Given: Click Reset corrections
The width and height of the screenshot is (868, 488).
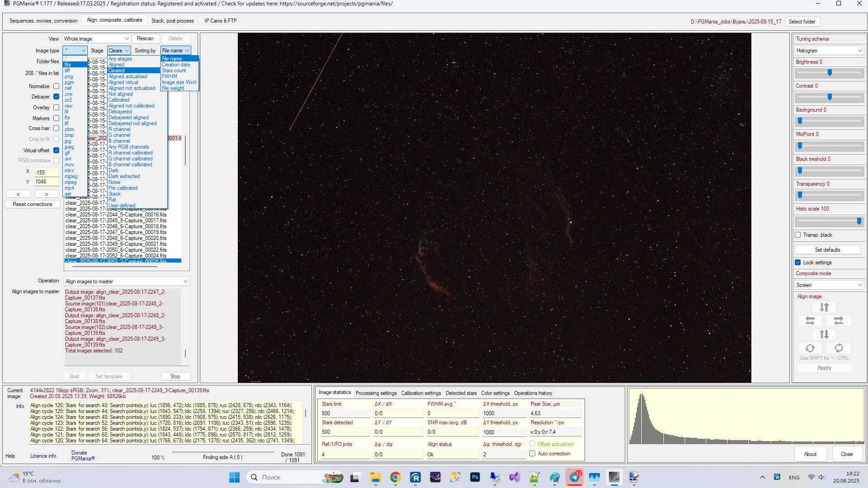Looking at the screenshot, I should point(33,204).
